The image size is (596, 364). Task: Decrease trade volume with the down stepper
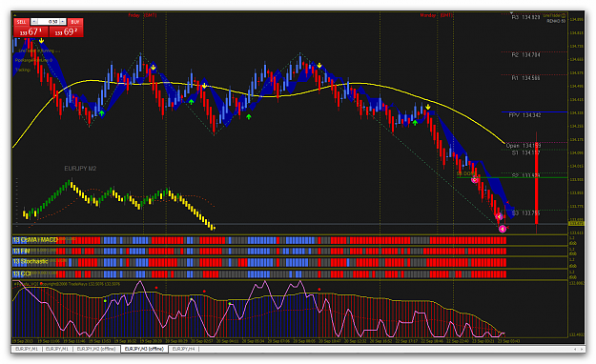tap(34, 22)
